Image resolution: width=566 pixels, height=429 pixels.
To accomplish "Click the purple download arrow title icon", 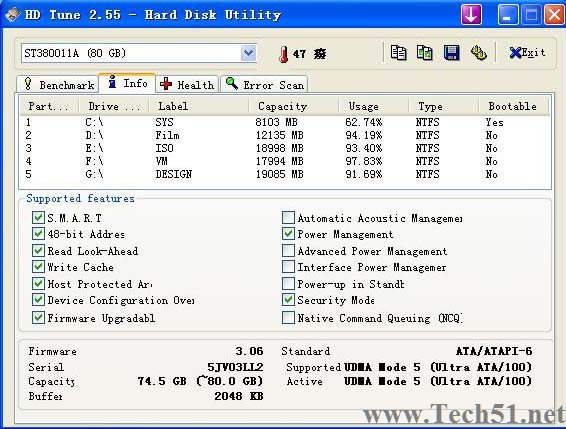I will (471, 15).
